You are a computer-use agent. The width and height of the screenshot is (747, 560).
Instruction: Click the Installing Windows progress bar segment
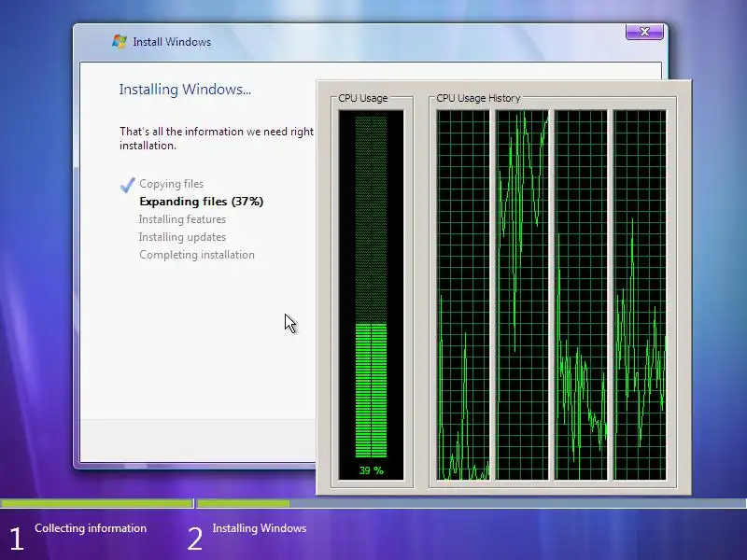[472, 503]
